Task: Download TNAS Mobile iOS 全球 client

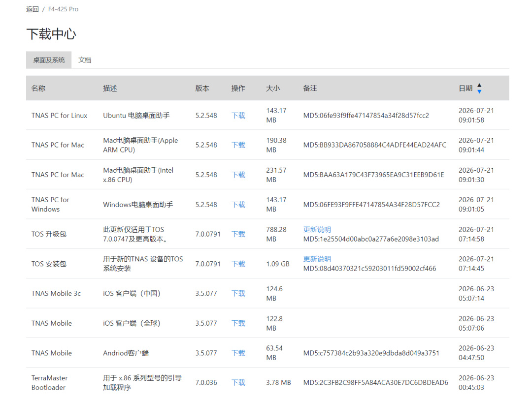Action: tap(238, 323)
